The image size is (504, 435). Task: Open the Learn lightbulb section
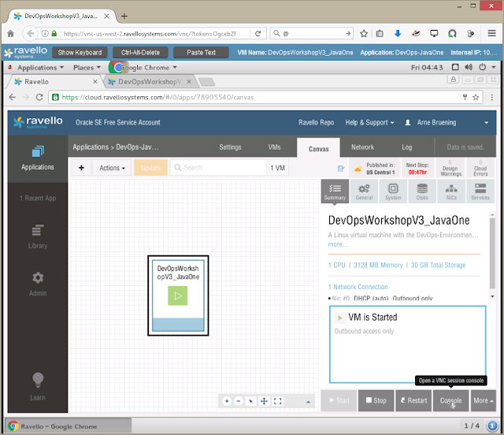point(38,387)
